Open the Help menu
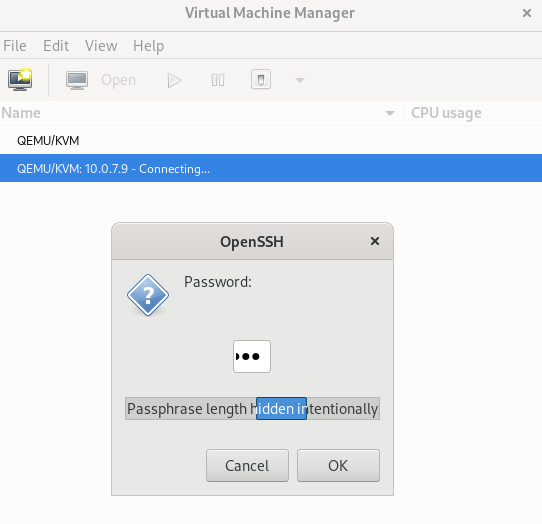This screenshot has height=524, width=542. [149, 46]
